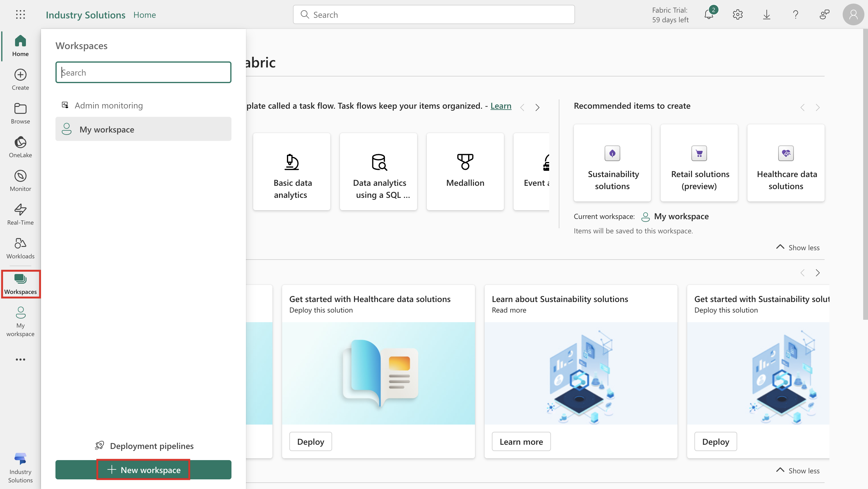Deploy the Sustainability solutions

716,441
